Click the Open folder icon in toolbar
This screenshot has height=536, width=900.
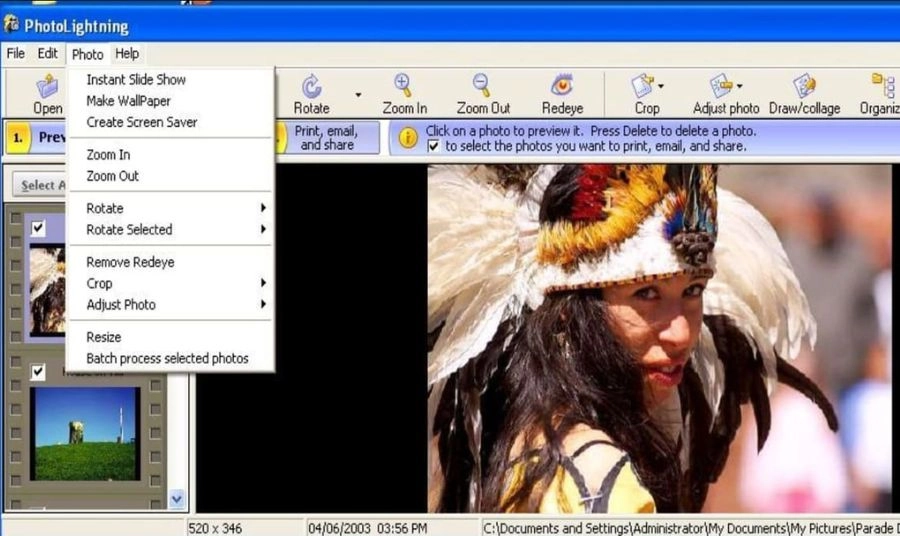[x=47, y=87]
